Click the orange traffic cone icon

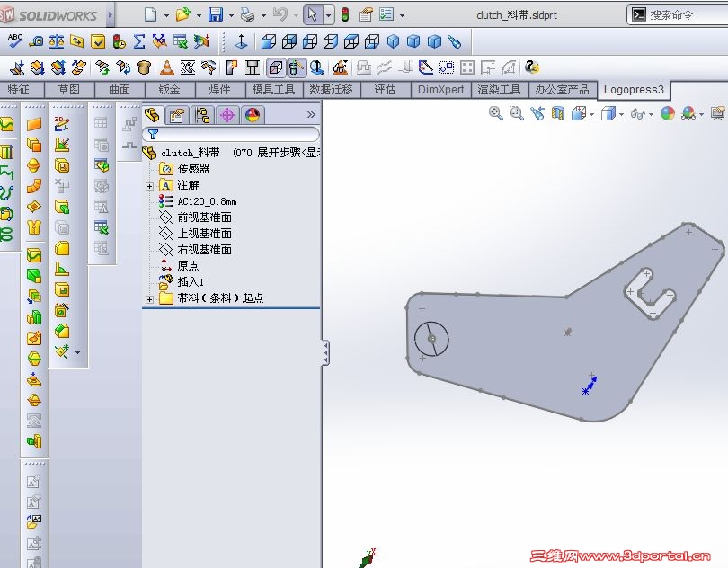[x=166, y=67]
